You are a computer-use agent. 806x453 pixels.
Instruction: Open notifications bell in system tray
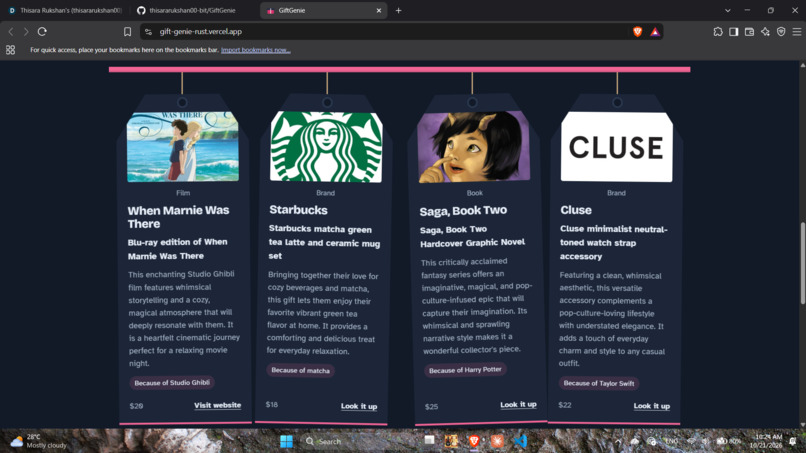point(793,441)
